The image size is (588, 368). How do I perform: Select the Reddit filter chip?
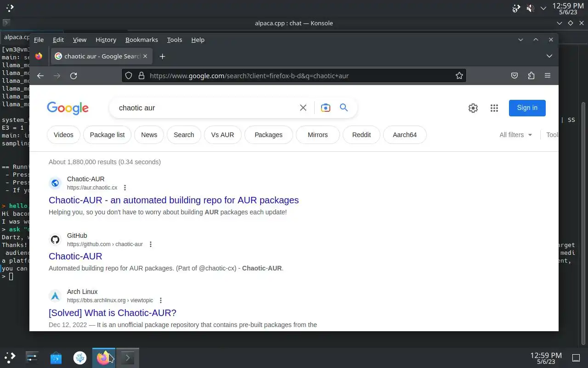pyautogui.click(x=362, y=135)
